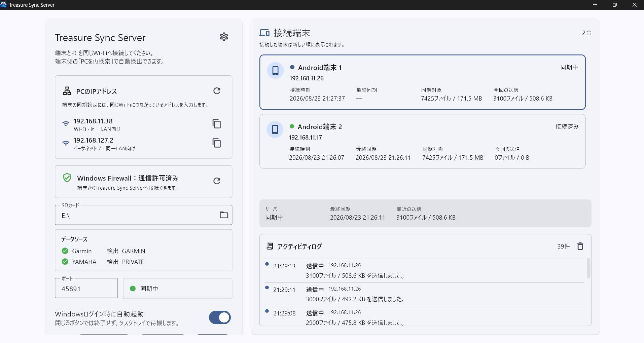Click the Wi-Fi icon next to 192.168.11.38

pos(66,123)
